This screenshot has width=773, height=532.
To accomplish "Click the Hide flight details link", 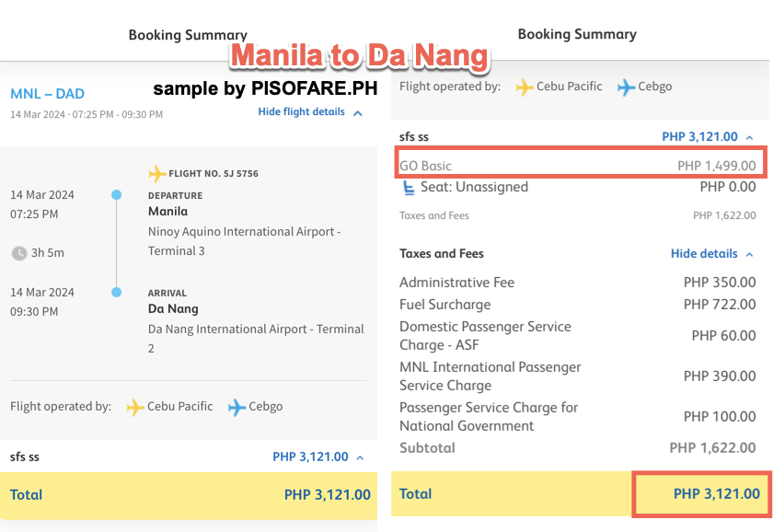I will click(301, 112).
